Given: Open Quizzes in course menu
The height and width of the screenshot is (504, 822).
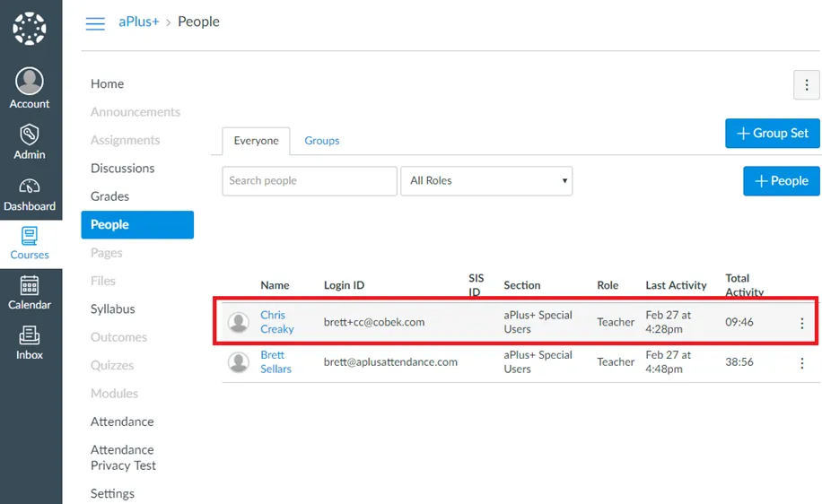Looking at the screenshot, I should pyautogui.click(x=112, y=365).
